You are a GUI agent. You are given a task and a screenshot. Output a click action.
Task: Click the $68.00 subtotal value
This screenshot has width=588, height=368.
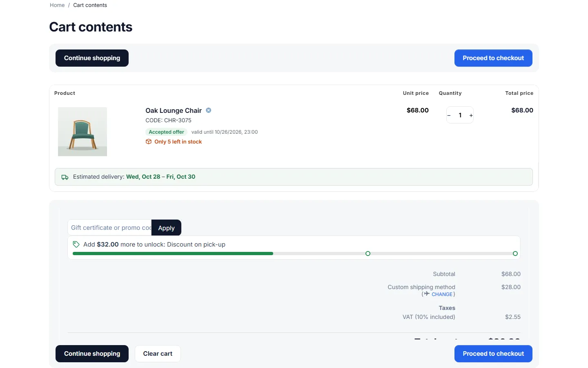511,274
